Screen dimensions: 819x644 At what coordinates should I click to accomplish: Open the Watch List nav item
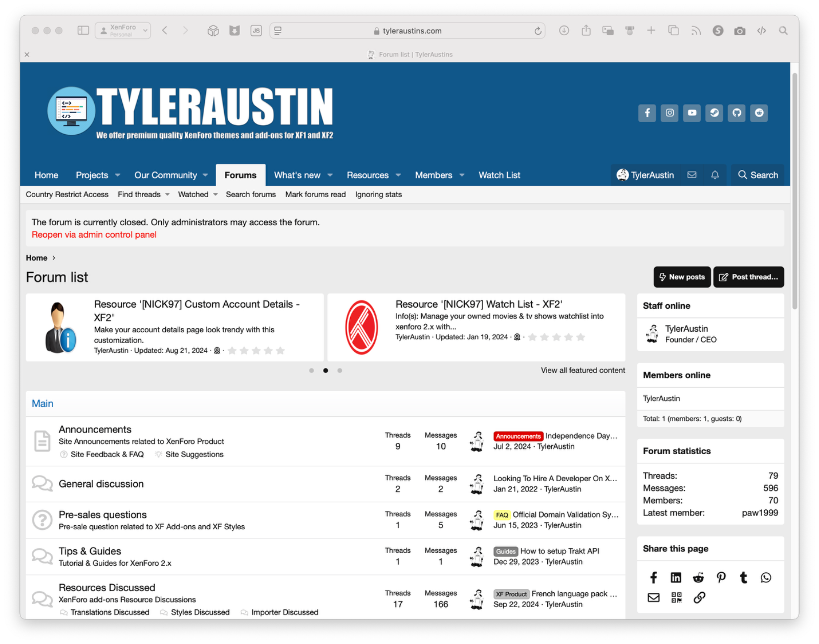(x=499, y=175)
